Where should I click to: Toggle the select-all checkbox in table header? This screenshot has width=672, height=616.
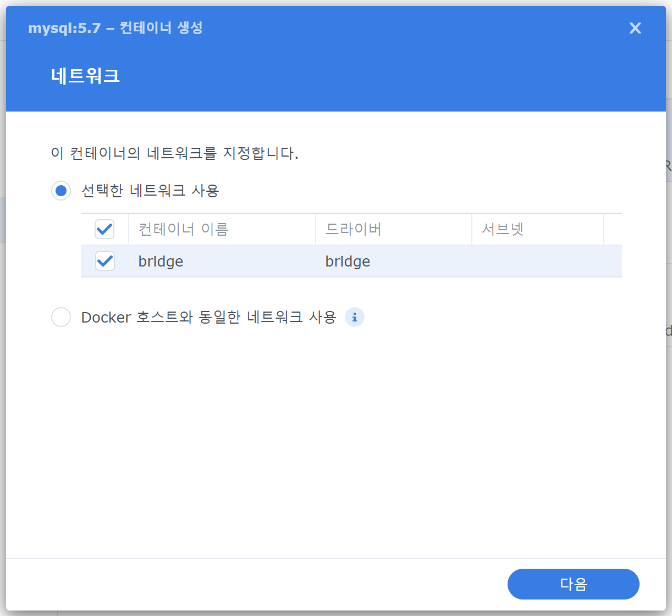point(104,229)
